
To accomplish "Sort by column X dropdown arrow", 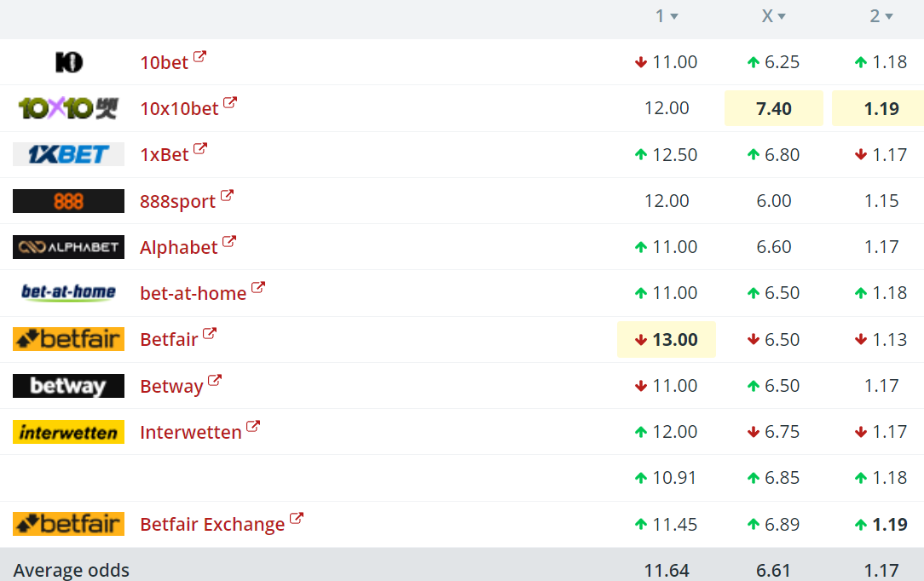I will click(x=782, y=17).
